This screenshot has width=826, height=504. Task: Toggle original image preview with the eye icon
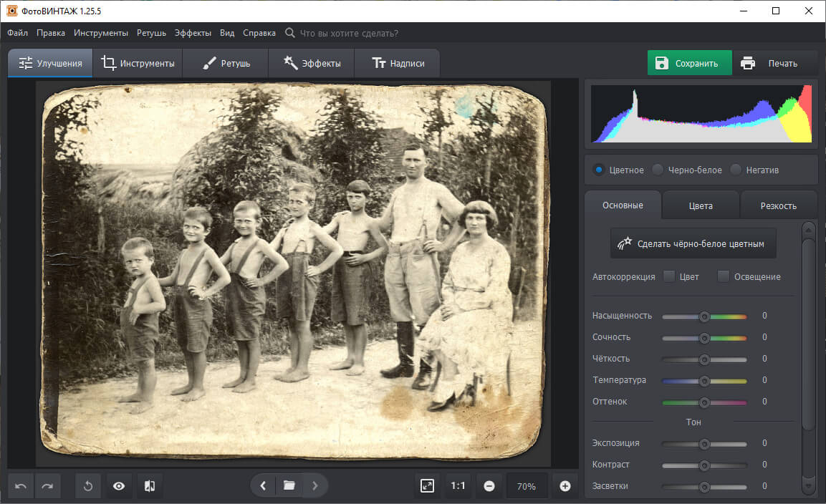pos(118,486)
